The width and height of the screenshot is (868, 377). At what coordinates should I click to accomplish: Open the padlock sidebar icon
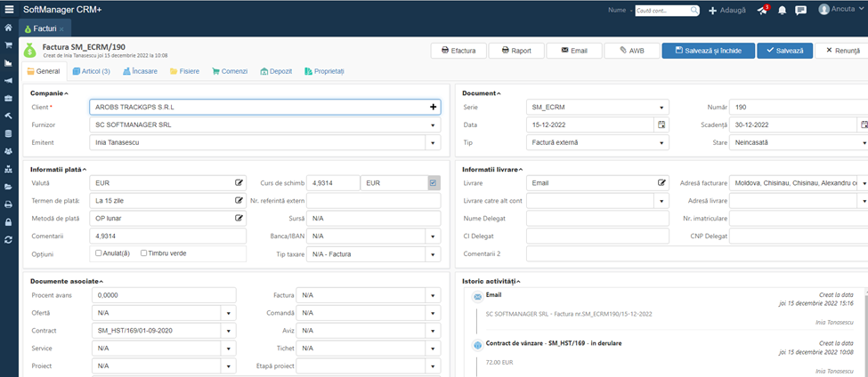[x=8, y=222]
